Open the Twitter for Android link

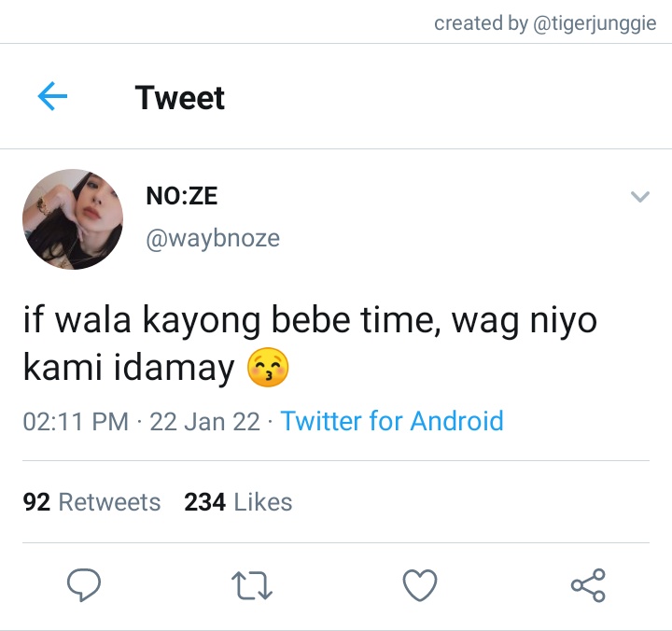click(x=392, y=421)
